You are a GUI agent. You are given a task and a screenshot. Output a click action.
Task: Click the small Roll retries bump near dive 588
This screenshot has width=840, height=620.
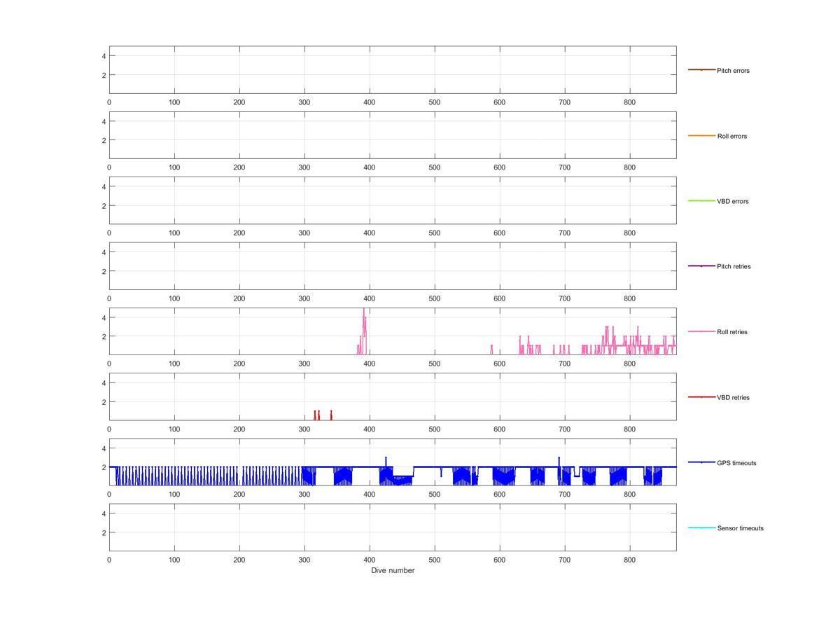tap(491, 350)
